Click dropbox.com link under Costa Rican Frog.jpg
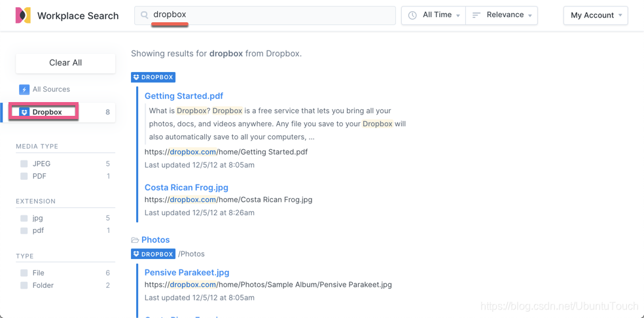 click(193, 200)
